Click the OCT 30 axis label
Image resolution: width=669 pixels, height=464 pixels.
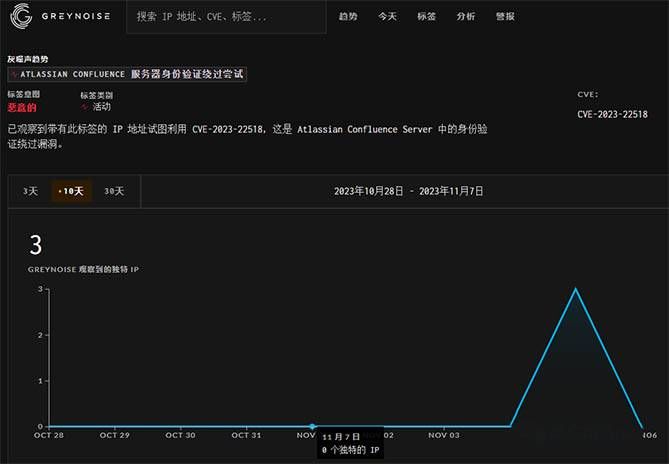(180, 435)
